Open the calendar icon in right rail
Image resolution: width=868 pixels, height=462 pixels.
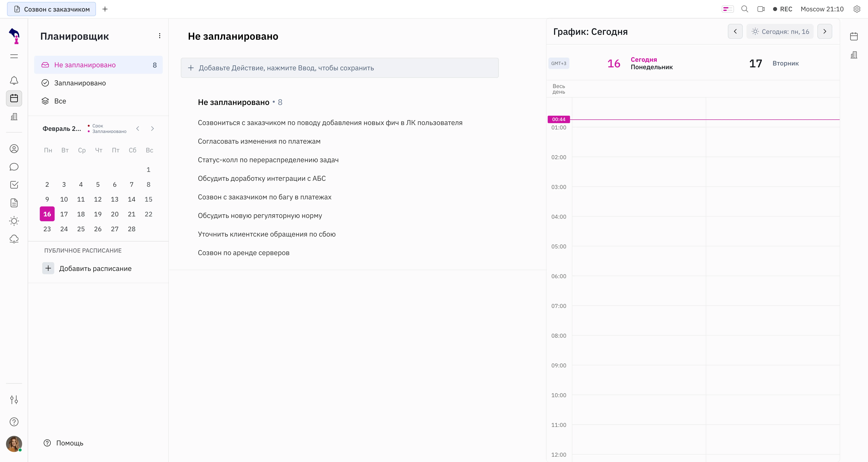(854, 36)
